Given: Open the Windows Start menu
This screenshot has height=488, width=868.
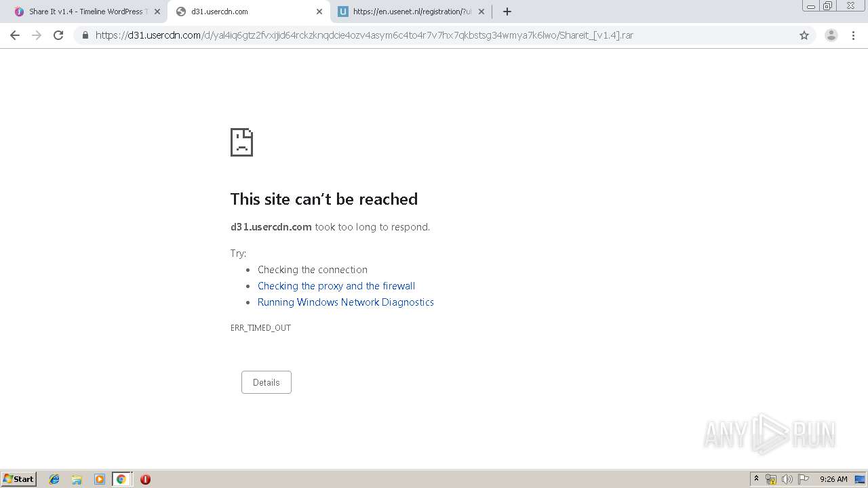Looking at the screenshot, I should coord(19,479).
